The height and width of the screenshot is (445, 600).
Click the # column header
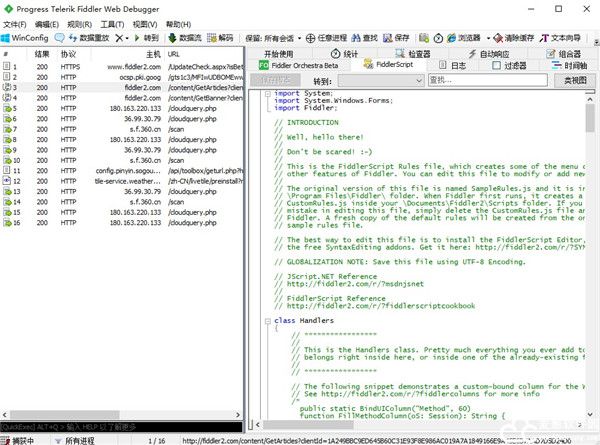(6, 54)
